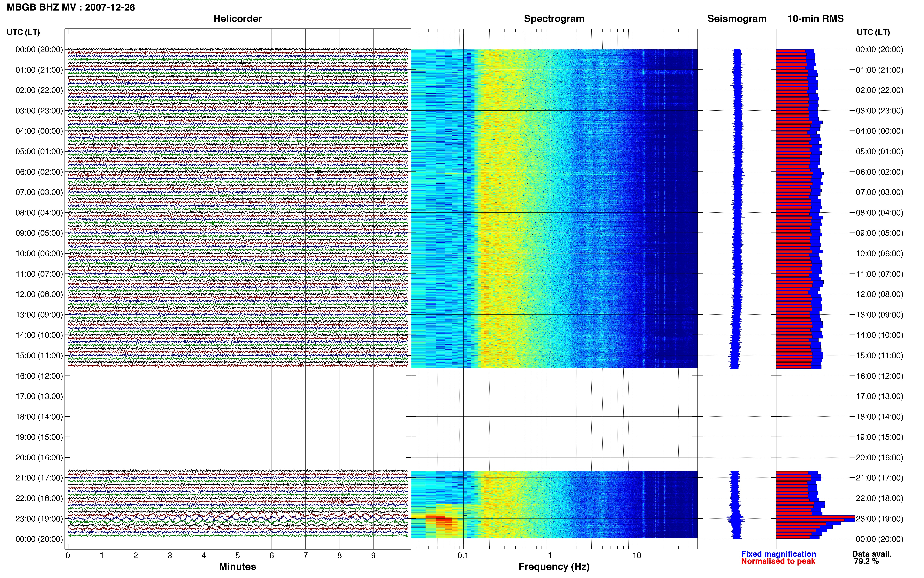The image size is (924, 578).
Task: Select the 10-min RMS panel heading
Action: (816, 19)
